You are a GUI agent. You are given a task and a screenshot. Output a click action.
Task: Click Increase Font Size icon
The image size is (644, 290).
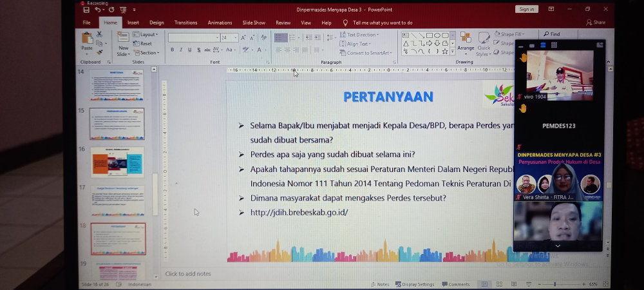coord(243,38)
